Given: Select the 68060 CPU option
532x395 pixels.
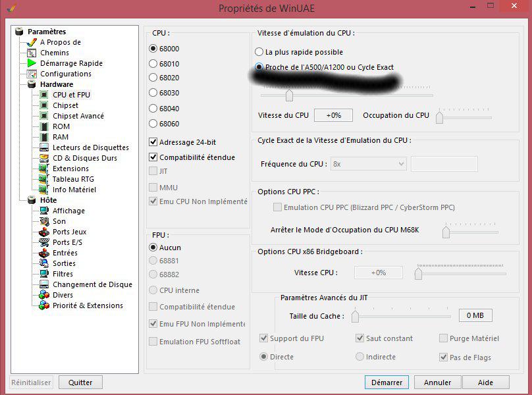Looking at the screenshot, I should [153, 124].
